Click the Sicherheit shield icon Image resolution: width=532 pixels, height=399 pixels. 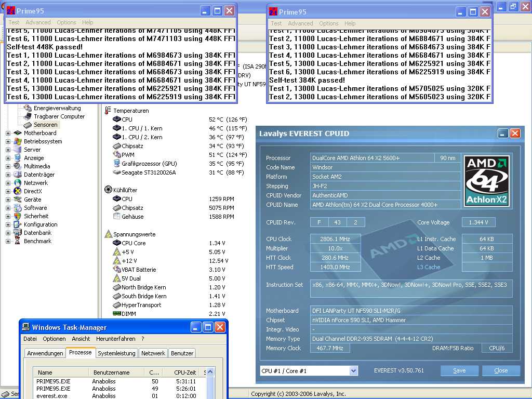18,216
